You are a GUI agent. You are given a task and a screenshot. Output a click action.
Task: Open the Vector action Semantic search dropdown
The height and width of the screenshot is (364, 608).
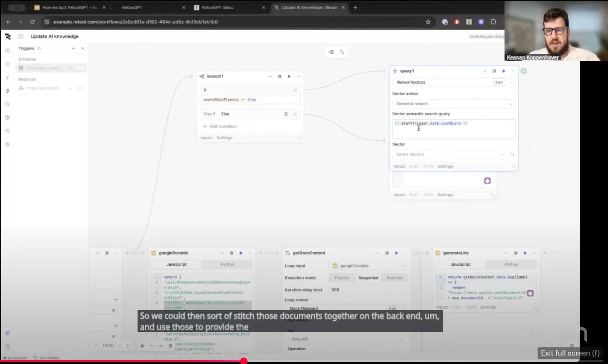click(x=453, y=104)
